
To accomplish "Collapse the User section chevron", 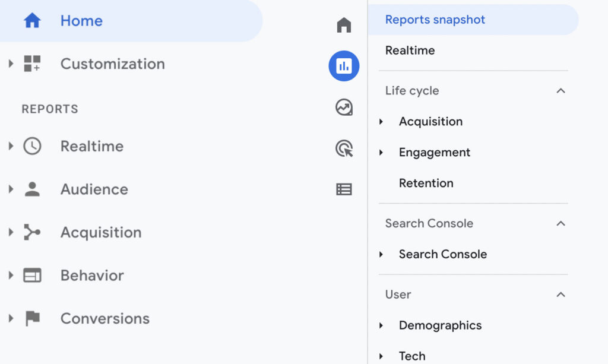I will pyautogui.click(x=560, y=295).
